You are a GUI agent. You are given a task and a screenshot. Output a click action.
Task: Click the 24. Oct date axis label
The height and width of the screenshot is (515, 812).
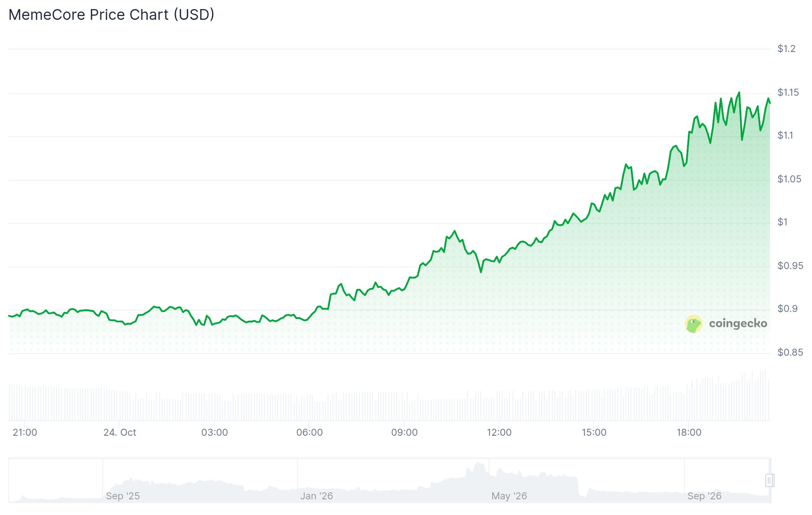(x=120, y=432)
